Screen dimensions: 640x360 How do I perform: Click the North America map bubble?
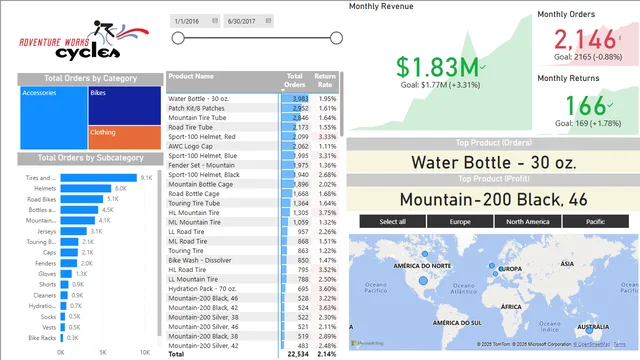point(423,281)
